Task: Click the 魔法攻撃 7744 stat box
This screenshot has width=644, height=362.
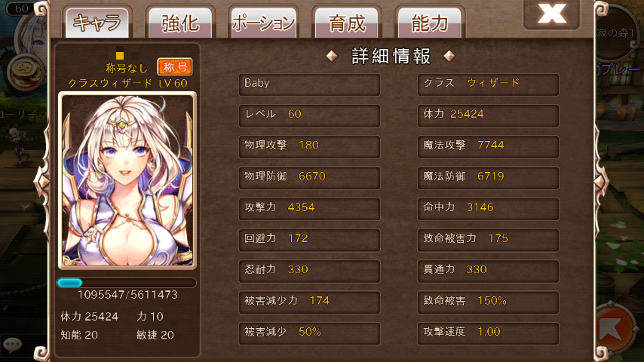Action: [x=488, y=147]
